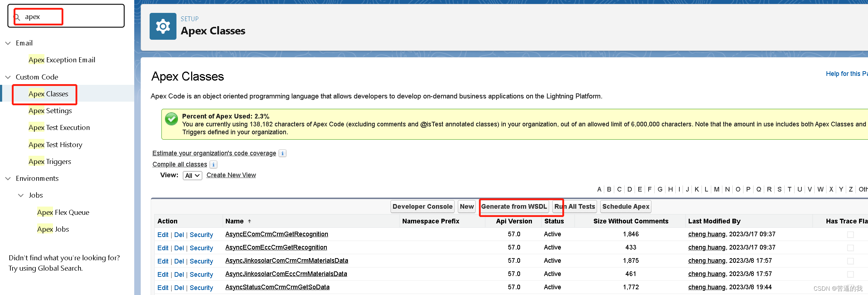The height and width of the screenshot is (295, 868).
Task: Filter list by letter Z
Action: pos(851,189)
